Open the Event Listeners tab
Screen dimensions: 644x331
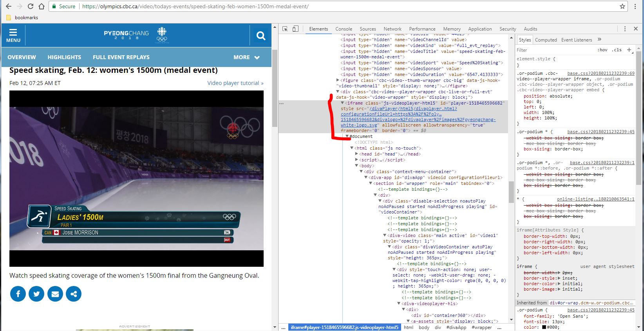[x=577, y=40]
